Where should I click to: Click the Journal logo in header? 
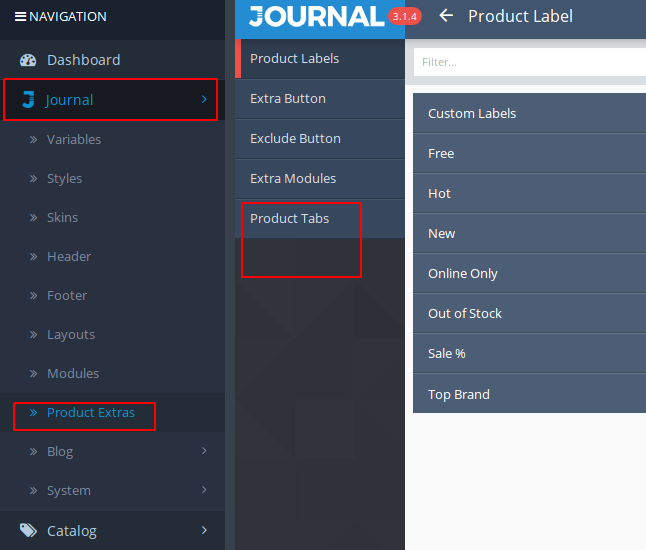click(316, 16)
